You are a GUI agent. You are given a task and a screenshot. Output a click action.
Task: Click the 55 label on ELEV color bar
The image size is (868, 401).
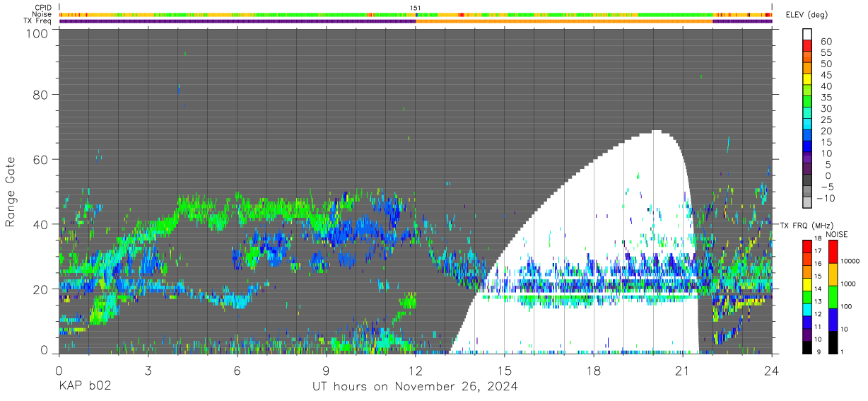[825, 53]
